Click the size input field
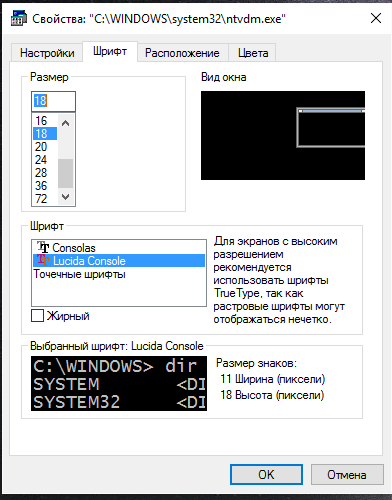392x500 pixels. (54, 101)
